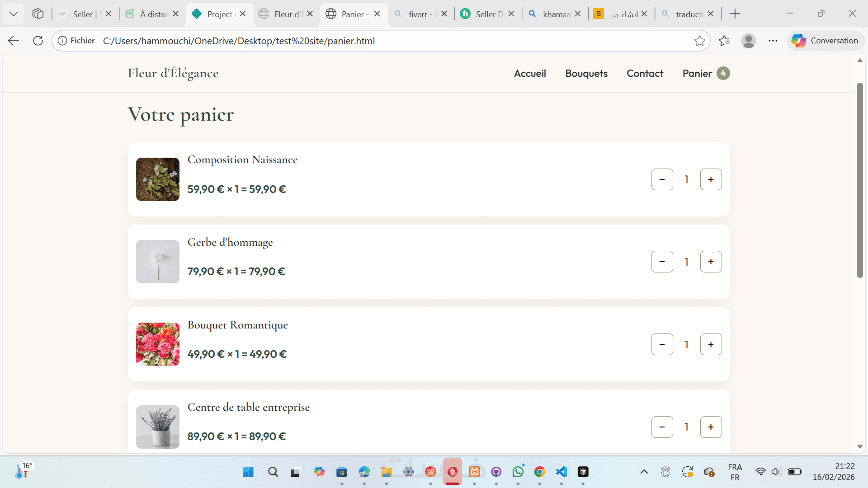Open browser settings and more menu

[x=773, y=41]
